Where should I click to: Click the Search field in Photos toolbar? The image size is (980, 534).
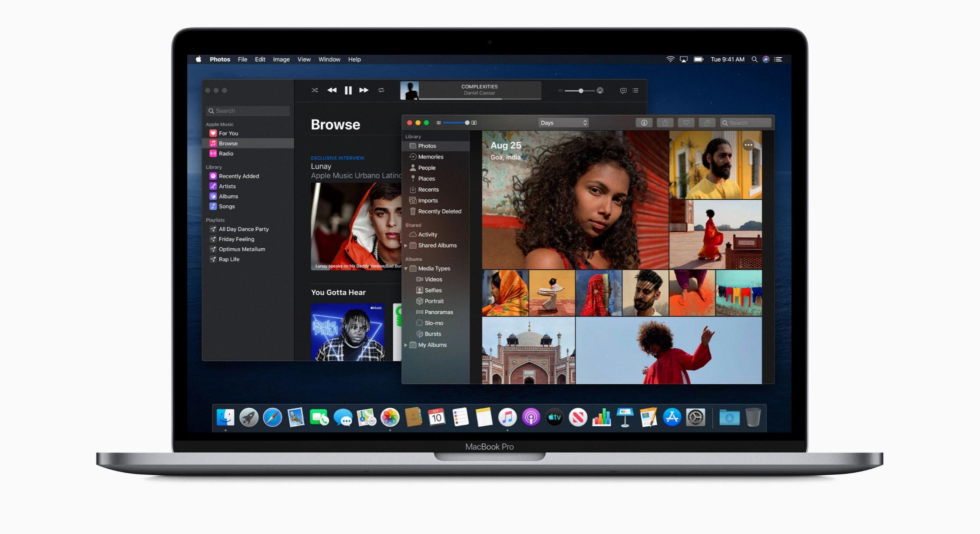pyautogui.click(x=745, y=123)
